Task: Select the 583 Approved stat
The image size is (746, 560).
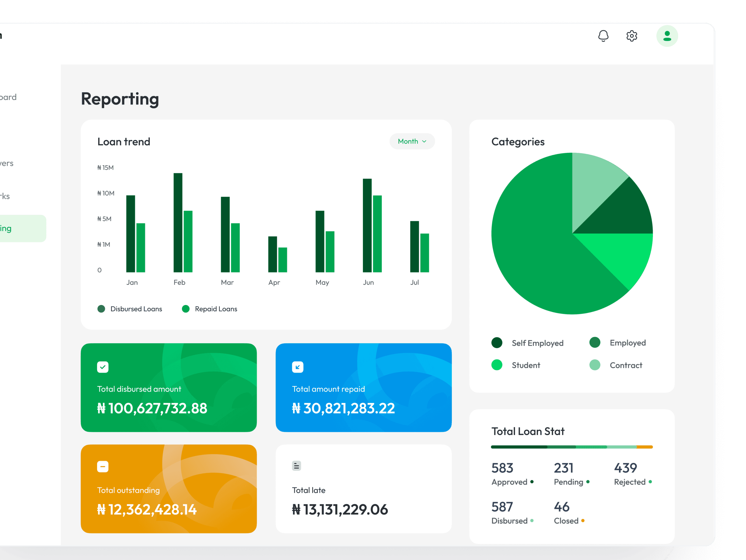Action: [512, 474]
